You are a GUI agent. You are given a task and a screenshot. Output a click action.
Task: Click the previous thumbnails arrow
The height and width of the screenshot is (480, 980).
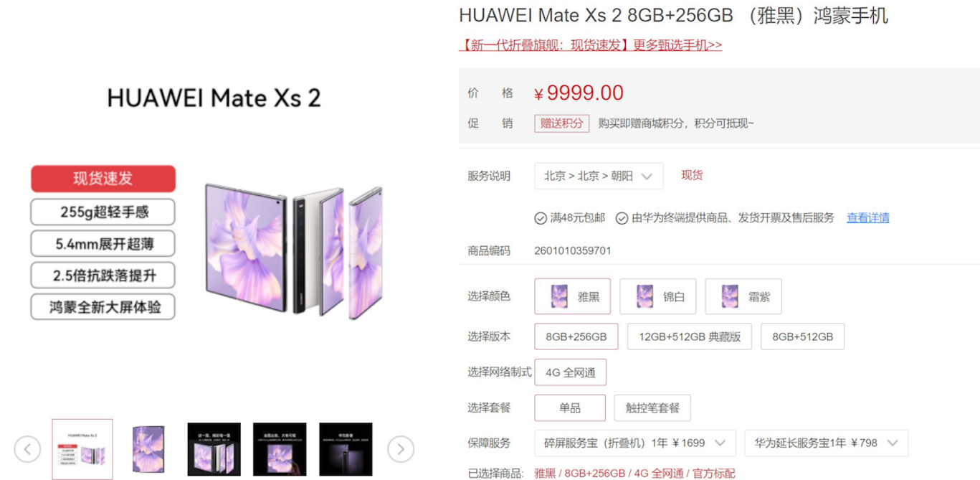[x=27, y=450]
